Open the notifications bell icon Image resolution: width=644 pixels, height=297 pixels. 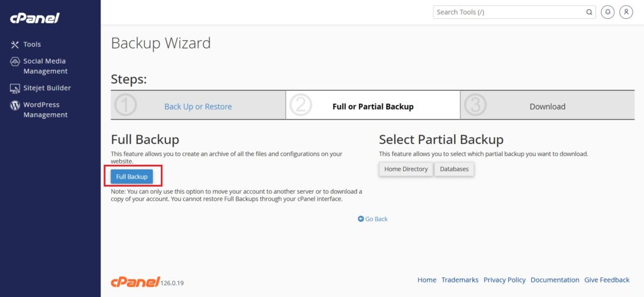click(x=608, y=13)
